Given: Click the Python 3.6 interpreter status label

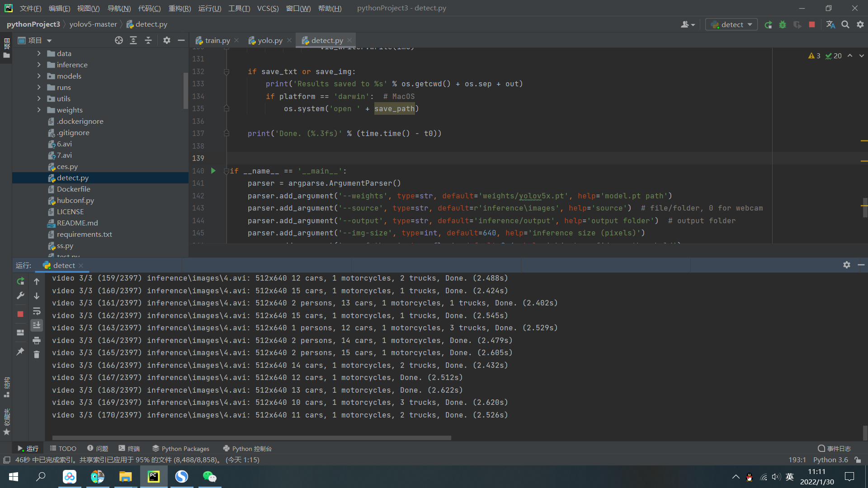Looking at the screenshot, I should (830, 460).
